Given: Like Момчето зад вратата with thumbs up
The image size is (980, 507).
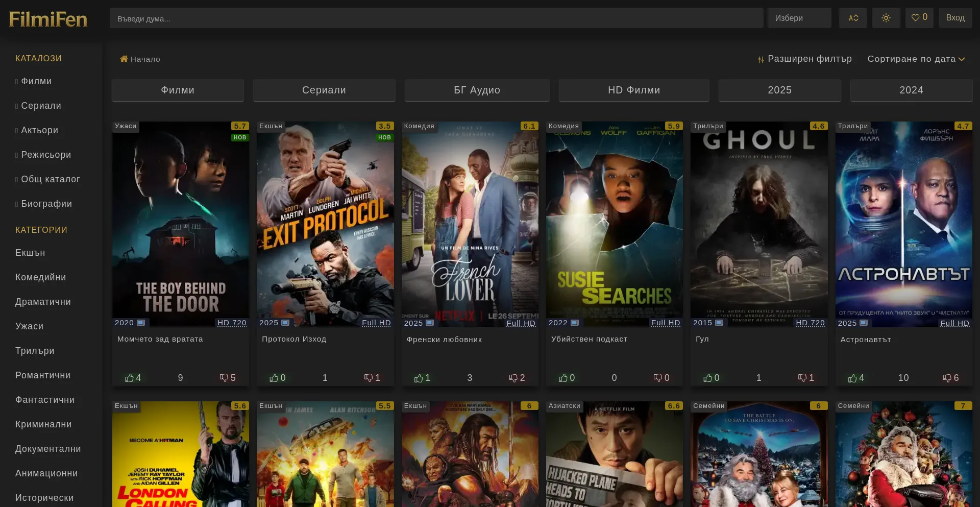Looking at the screenshot, I should pos(130,378).
